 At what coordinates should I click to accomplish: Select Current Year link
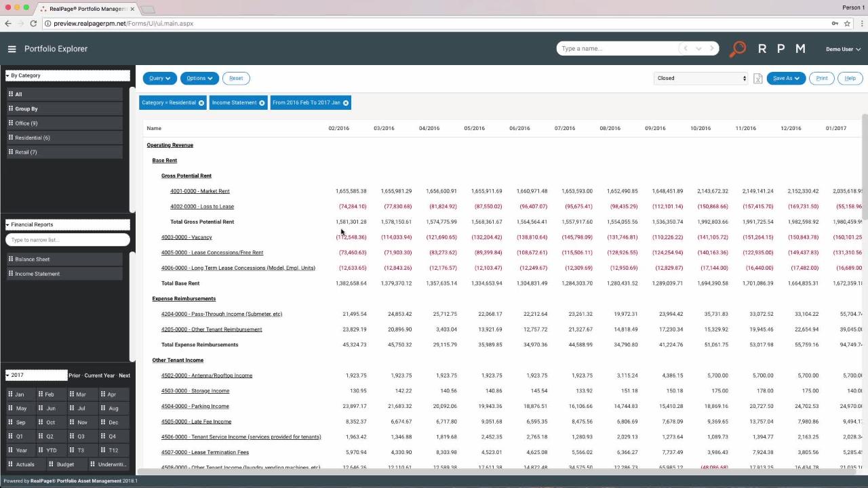pos(100,375)
